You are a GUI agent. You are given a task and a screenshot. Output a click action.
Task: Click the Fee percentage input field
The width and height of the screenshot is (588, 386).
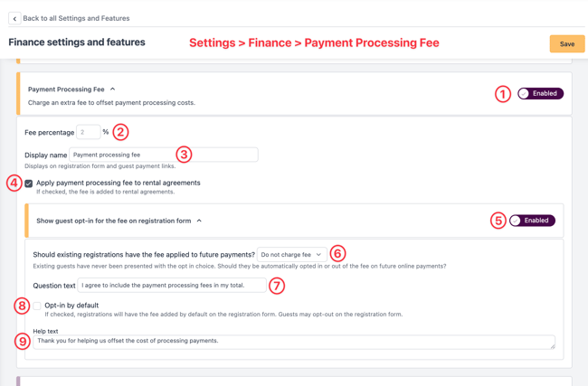pyautogui.click(x=89, y=132)
